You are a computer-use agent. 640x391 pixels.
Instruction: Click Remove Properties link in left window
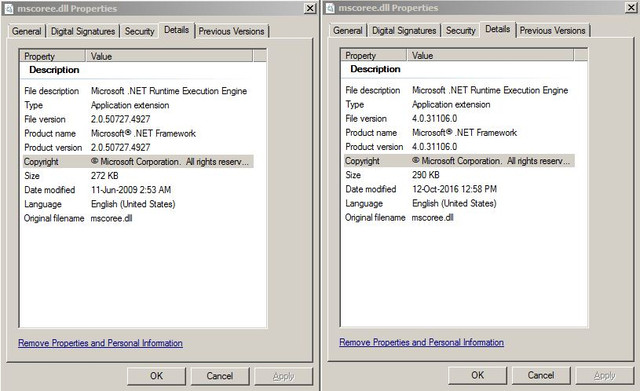click(100, 343)
